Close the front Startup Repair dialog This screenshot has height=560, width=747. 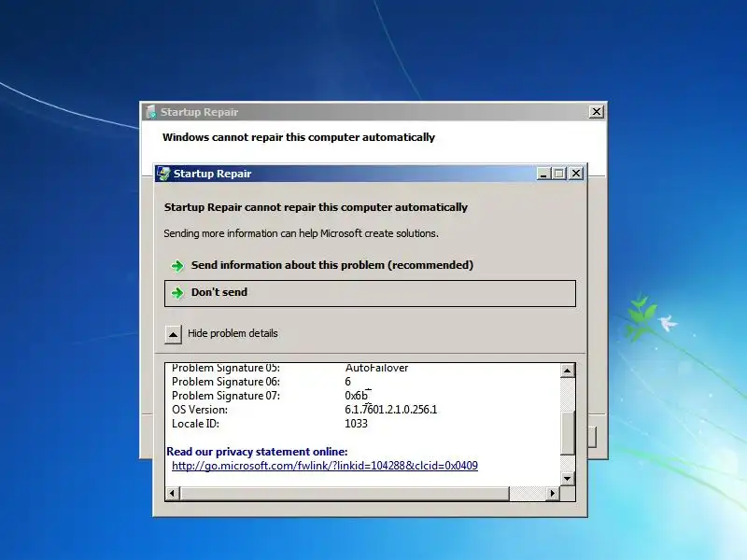click(x=576, y=174)
